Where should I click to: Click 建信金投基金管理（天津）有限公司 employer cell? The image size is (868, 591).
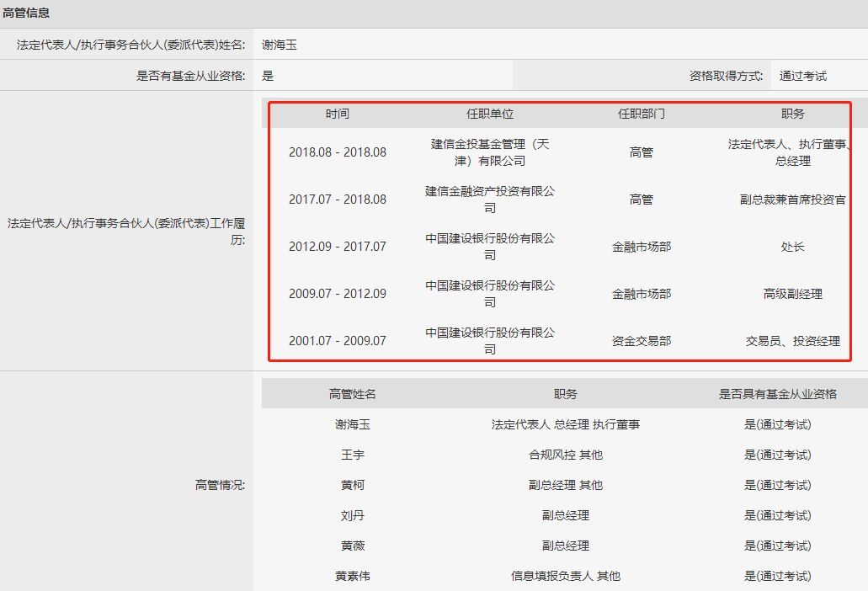click(x=490, y=152)
